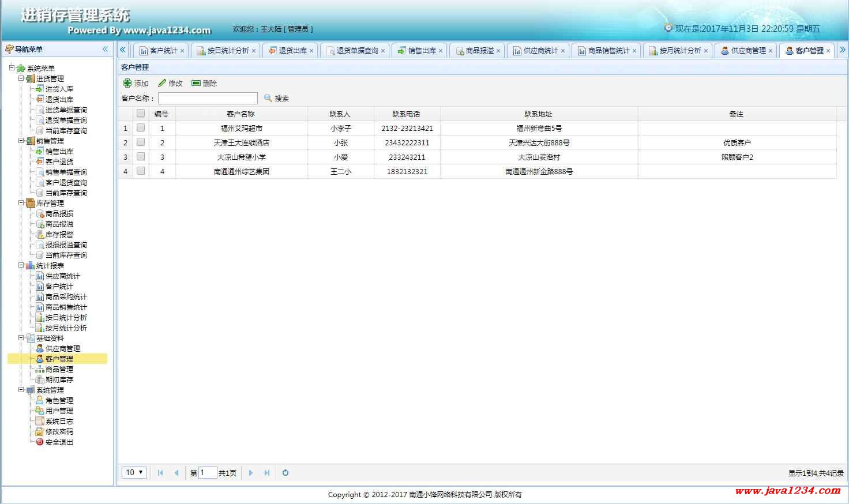Close the 客户统计 tab
The width and height of the screenshot is (849, 504).
[x=182, y=51]
